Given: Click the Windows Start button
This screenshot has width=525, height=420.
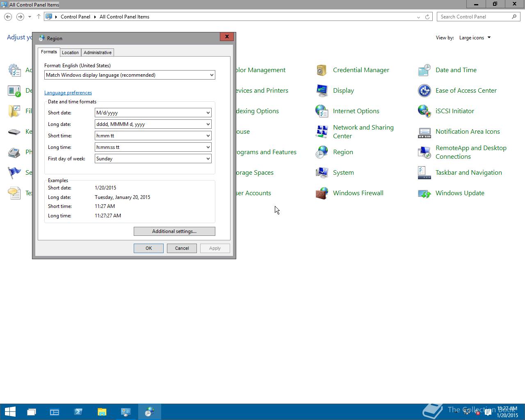Looking at the screenshot, I should click(10, 412).
